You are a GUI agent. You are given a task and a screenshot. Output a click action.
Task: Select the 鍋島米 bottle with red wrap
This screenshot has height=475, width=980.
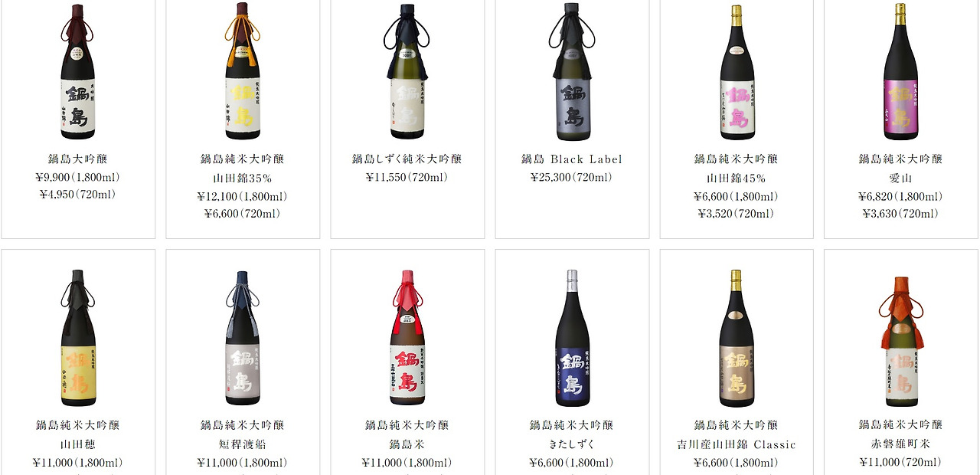(x=407, y=337)
